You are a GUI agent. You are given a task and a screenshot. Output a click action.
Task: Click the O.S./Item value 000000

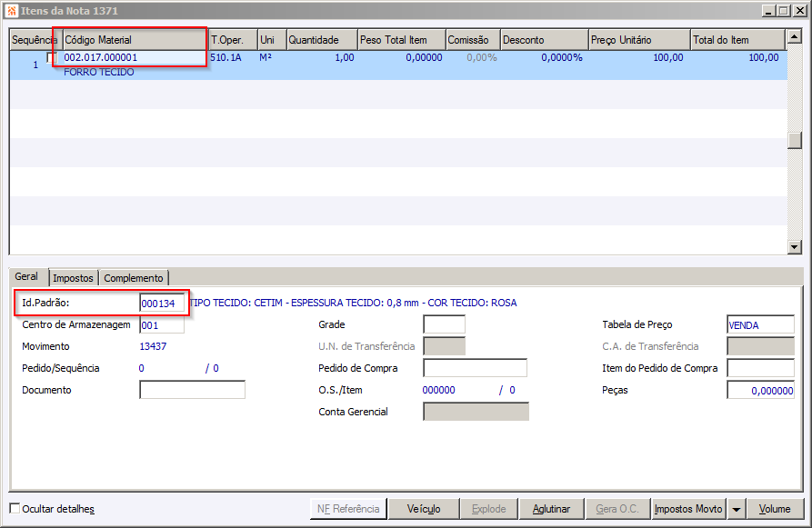438,390
